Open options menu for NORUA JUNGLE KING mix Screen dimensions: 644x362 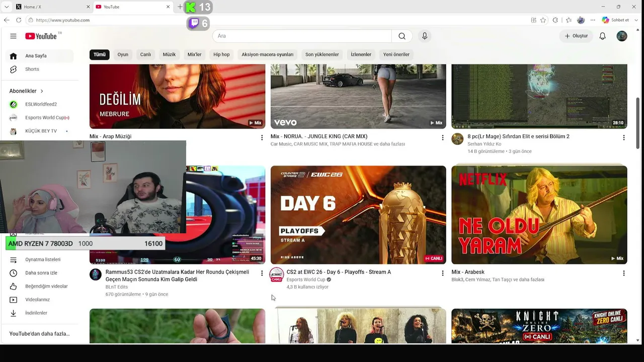click(443, 137)
